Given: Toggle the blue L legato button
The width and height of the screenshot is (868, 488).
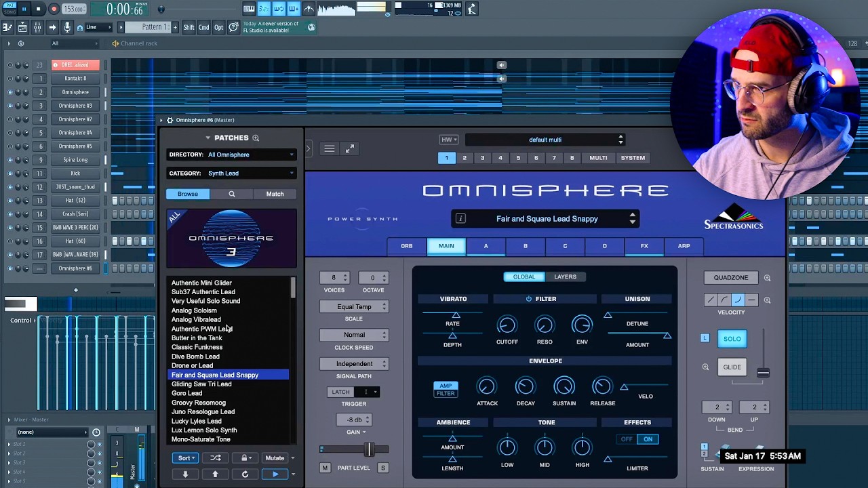Looking at the screenshot, I should point(705,338).
